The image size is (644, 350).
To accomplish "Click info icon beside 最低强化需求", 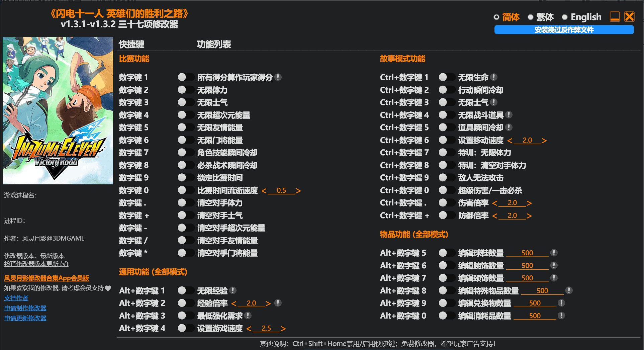I will 248,316.
